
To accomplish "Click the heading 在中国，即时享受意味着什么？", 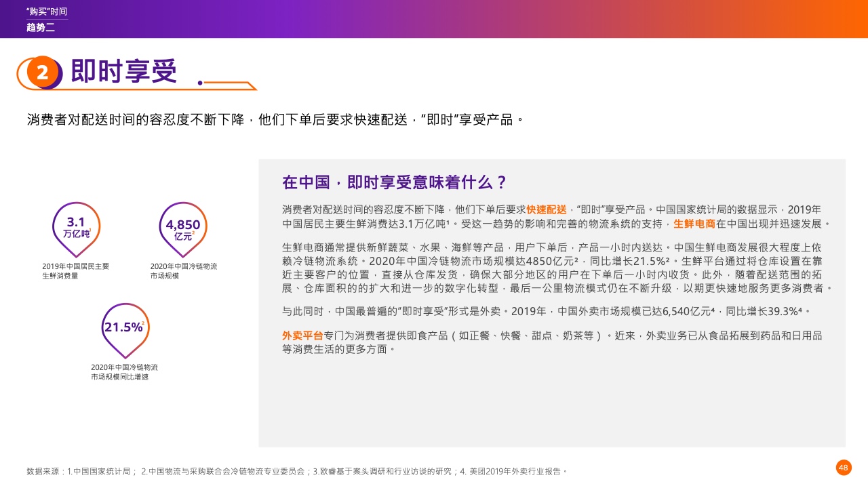I will [x=395, y=183].
